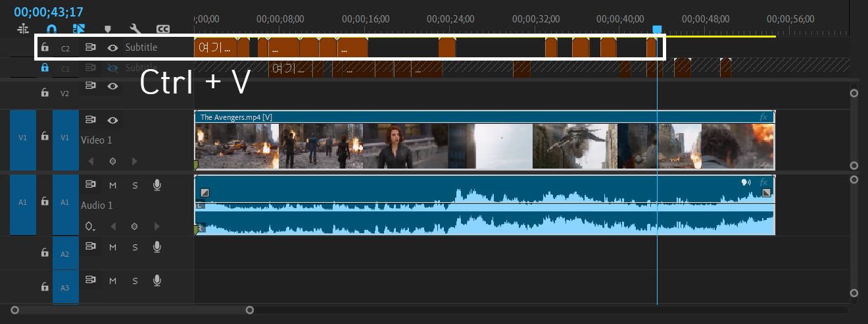Select first caption clip 여기... on C2
The height and width of the screenshot is (324, 868).
[x=215, y=48]
